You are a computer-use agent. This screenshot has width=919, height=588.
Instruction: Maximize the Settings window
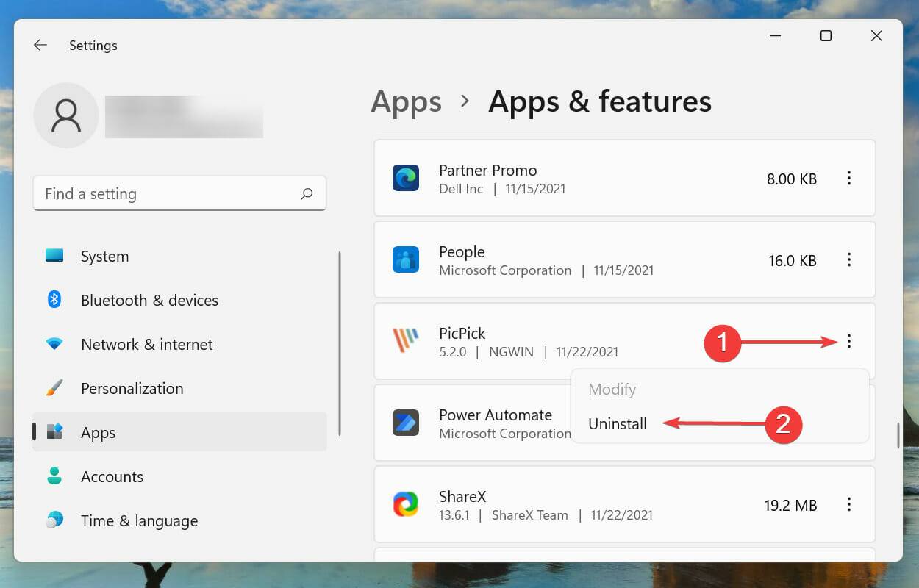[x=826, y=35]
